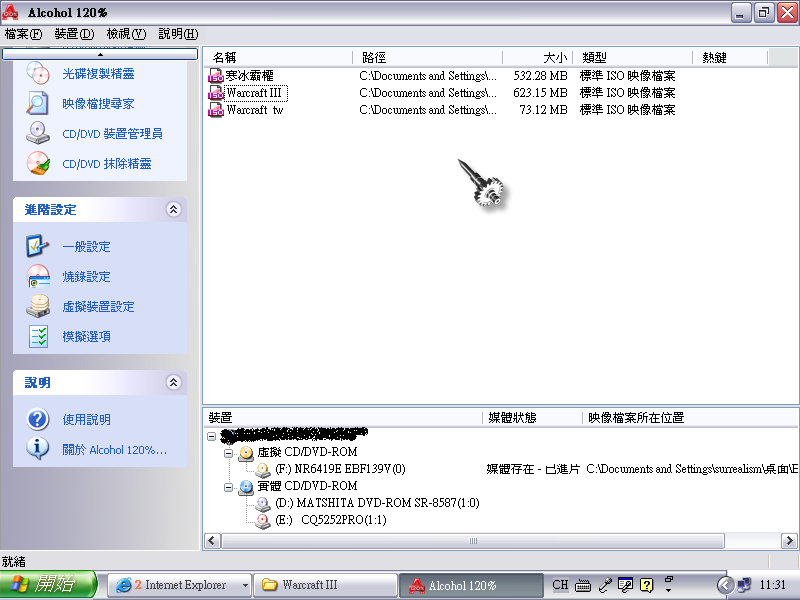Click the Windows 開始 start button
This screenshot has height=600, width=800.
click(x=48, y=585)
